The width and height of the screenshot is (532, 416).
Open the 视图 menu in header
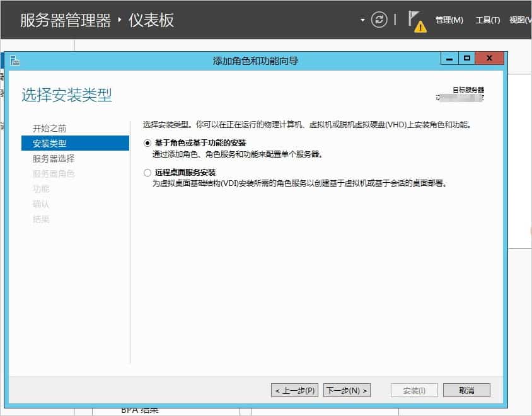(520, 20)
